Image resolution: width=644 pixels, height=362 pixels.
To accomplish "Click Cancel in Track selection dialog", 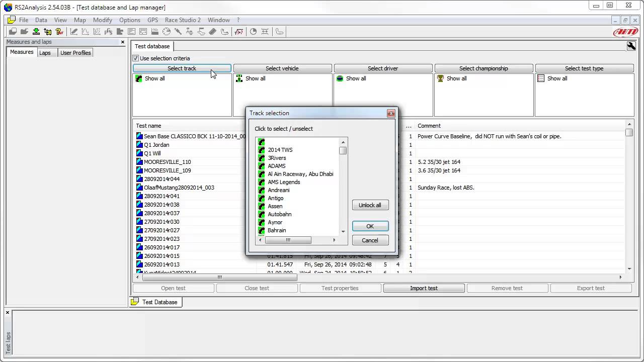I will (x=370, y=240).
